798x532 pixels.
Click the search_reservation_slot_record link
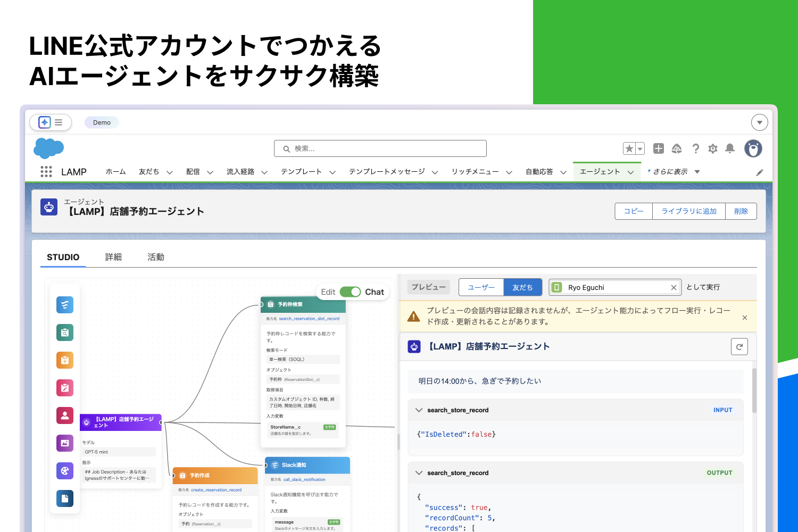click(x=309, y=319)
